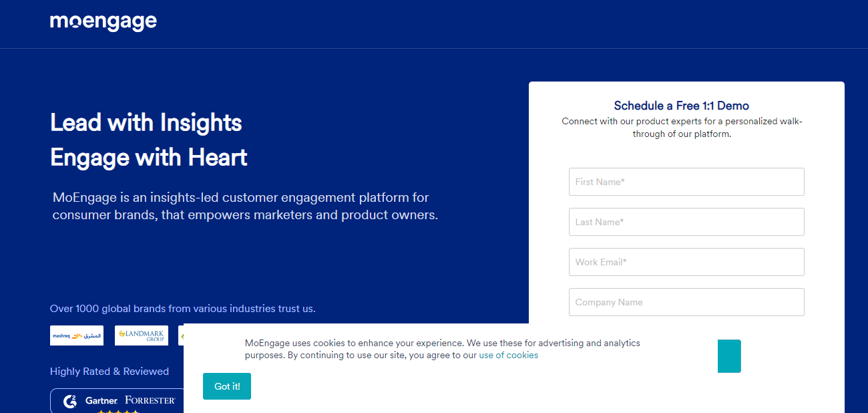The height and width of the screenshot is (413, 868).
Task: Click the Lead with Insights headline
Action: tap(146, 122)
